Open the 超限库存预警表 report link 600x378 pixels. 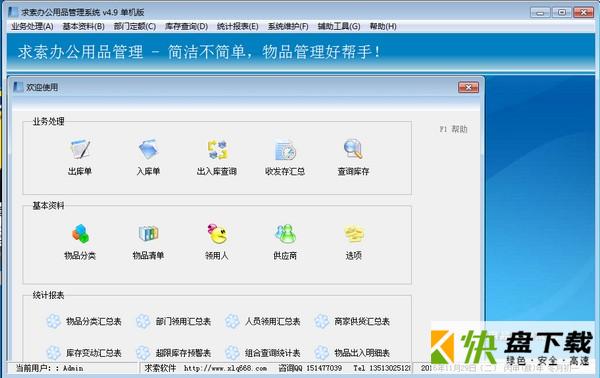point(183,353)
